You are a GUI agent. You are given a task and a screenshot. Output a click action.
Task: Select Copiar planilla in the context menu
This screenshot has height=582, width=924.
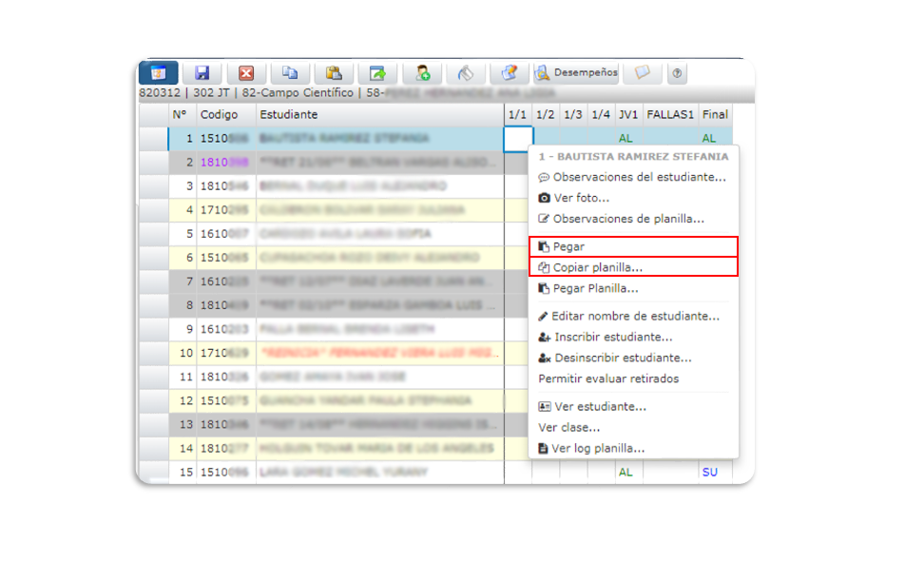(633, 267)
